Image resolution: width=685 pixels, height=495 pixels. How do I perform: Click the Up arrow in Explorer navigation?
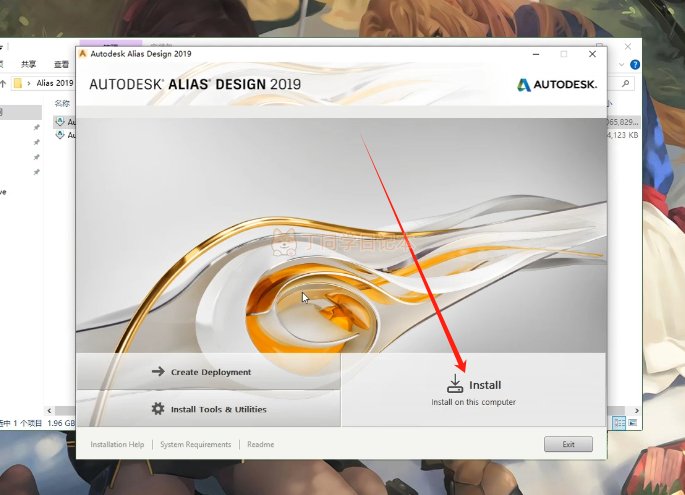click(x=3, y=83)
